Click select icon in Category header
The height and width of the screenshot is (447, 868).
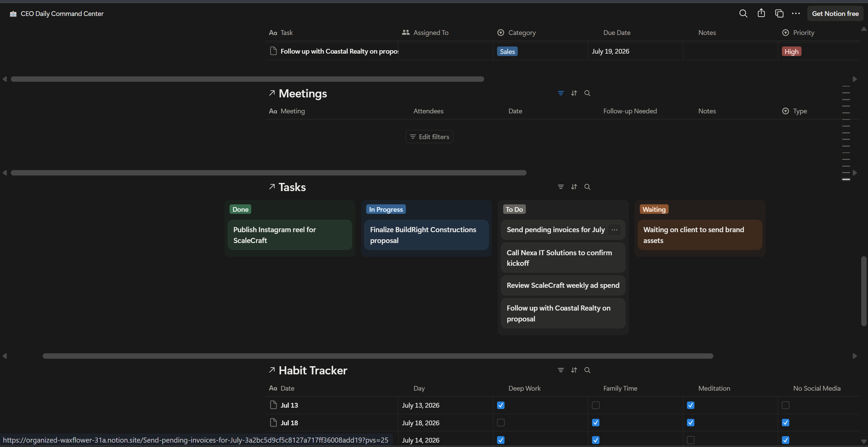pos(500,33)
